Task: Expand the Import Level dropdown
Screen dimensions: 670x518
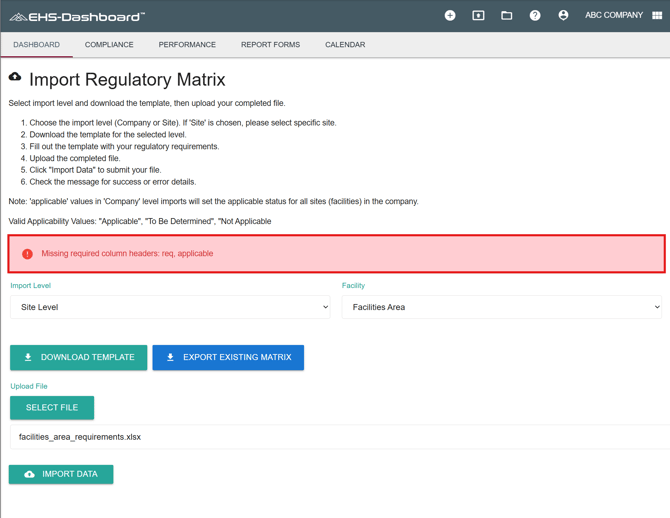Action: pos(170,307)
